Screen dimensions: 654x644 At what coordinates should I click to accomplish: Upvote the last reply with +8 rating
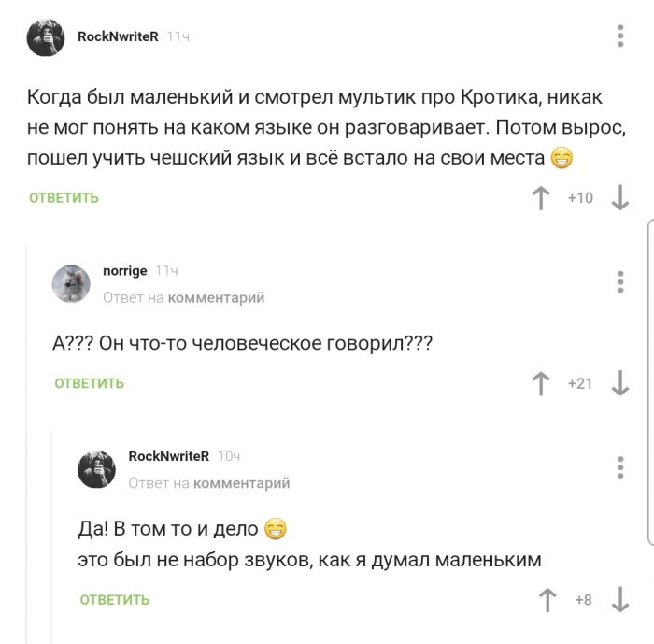tap(548, 600)
